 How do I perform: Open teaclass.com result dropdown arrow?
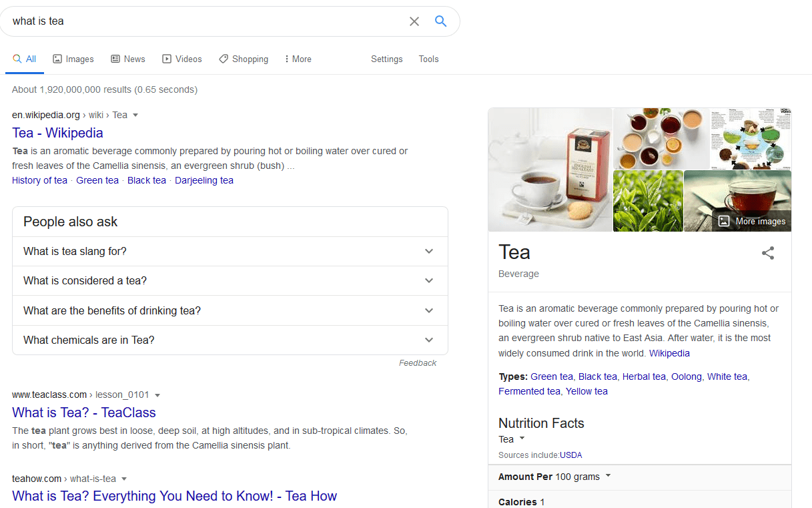click(157, 395)
